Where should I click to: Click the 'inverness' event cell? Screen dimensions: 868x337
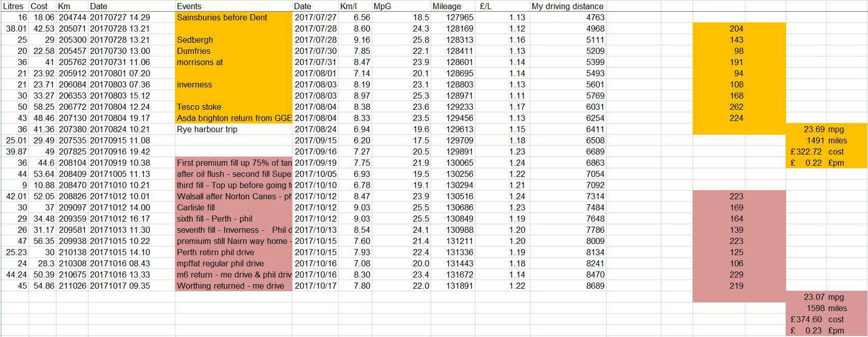[x=234, y=84]
